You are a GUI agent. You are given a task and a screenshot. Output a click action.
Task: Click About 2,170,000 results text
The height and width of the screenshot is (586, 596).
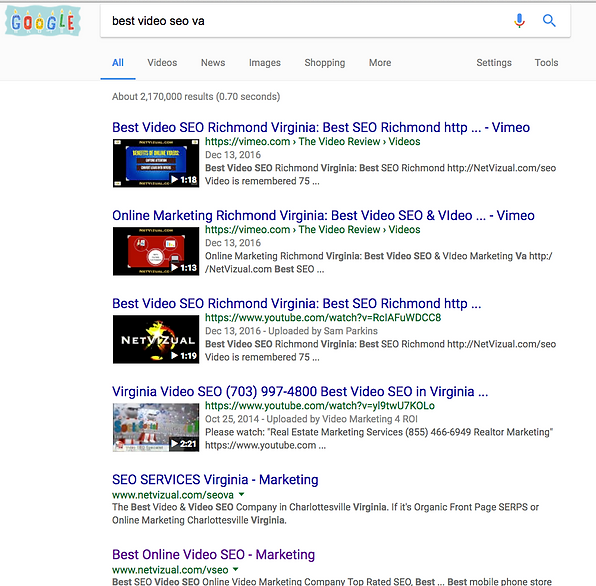(x=196, y=97)
